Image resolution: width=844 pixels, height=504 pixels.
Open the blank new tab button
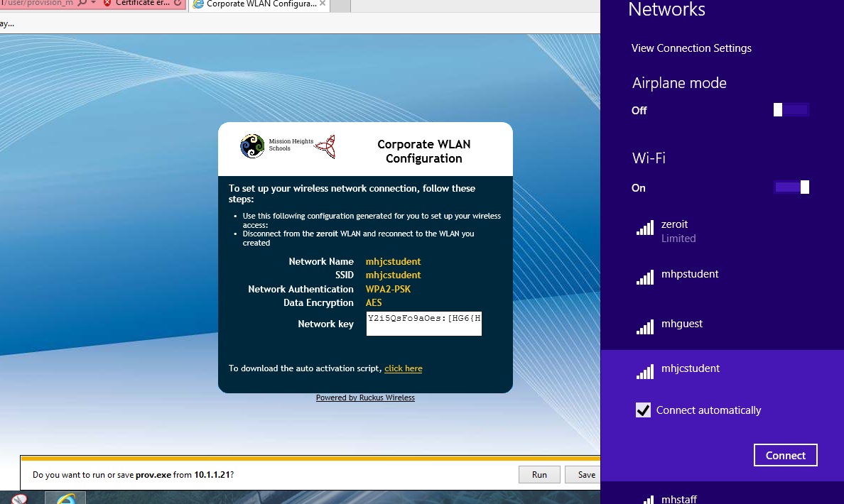coord(341,4)
